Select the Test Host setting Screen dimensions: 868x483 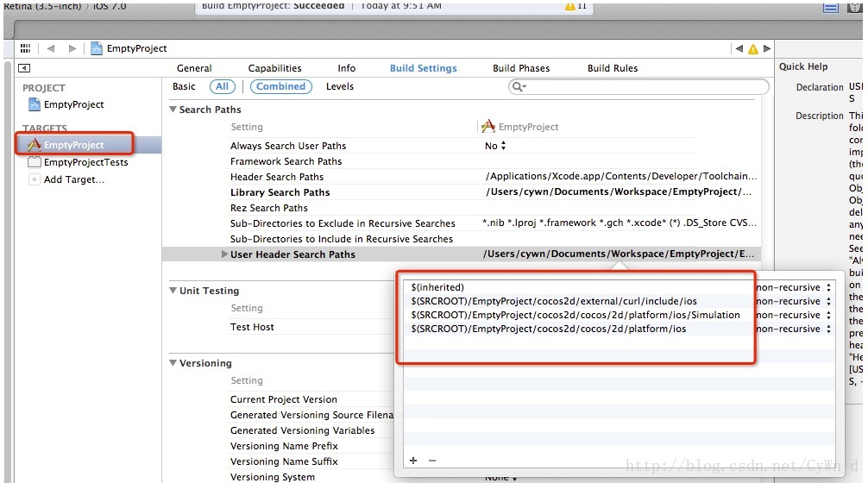252,326
